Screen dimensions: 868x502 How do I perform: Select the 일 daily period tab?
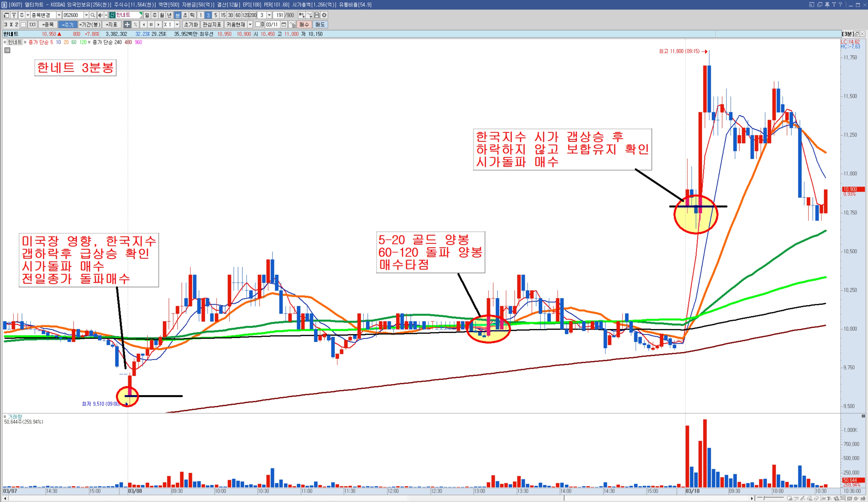147,15
